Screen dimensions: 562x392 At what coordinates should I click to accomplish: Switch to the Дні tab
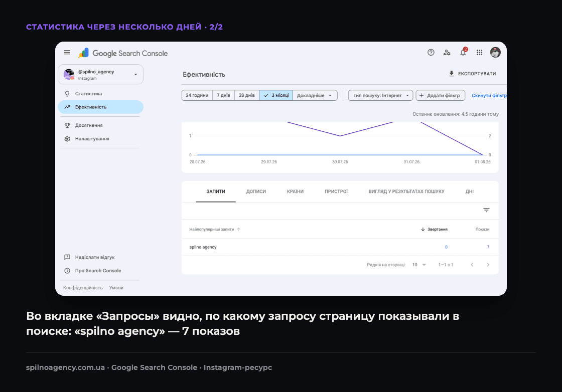[470, 191]
